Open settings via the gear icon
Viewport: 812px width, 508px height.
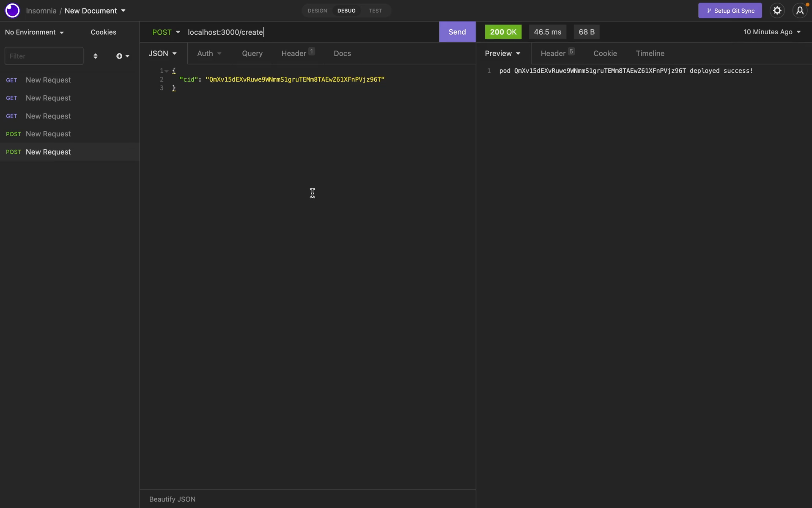(777, 11)
